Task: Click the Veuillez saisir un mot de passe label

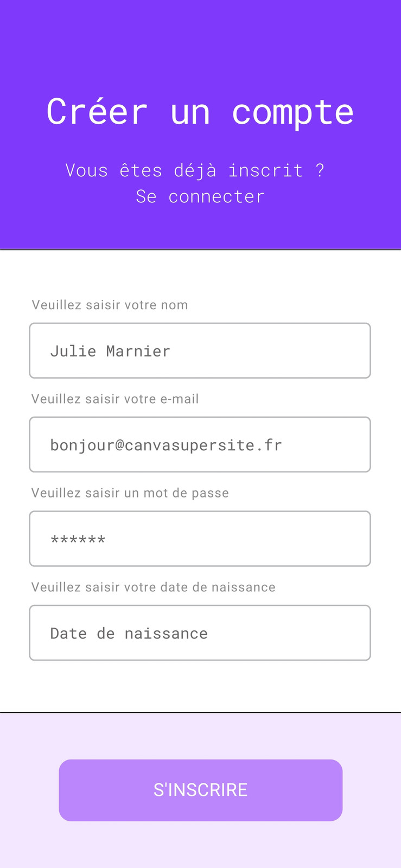Action: pos(130,493)
